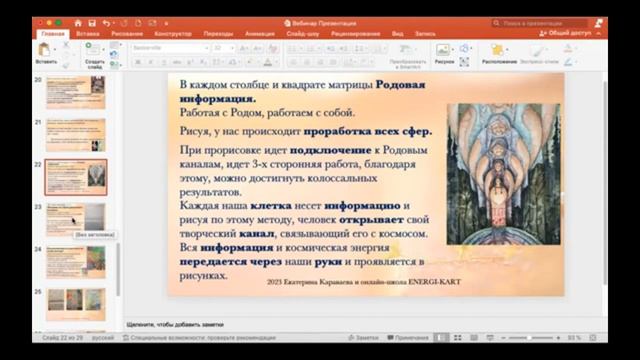Switch to the Вид tab

(398, 34)
